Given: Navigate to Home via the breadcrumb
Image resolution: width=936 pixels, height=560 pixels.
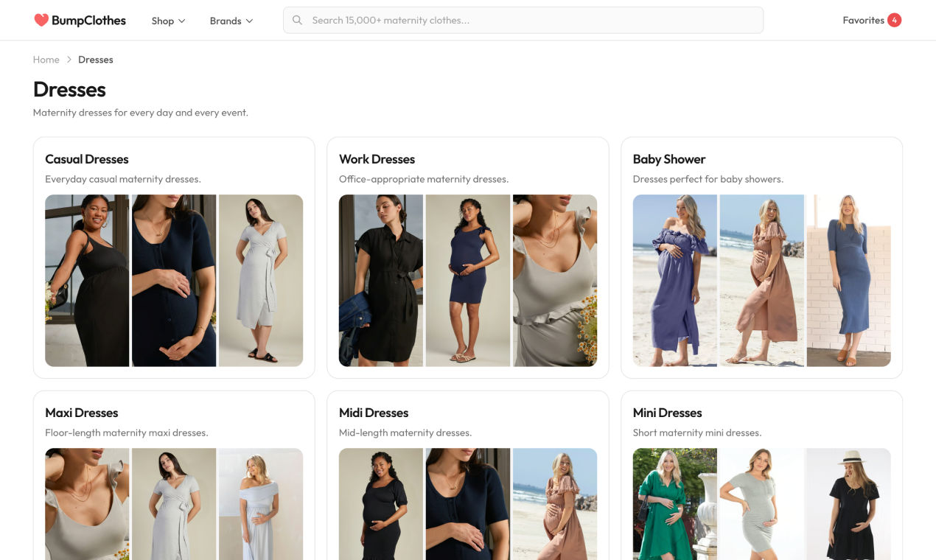Looking at the screenshot, I should click(46, 59).
